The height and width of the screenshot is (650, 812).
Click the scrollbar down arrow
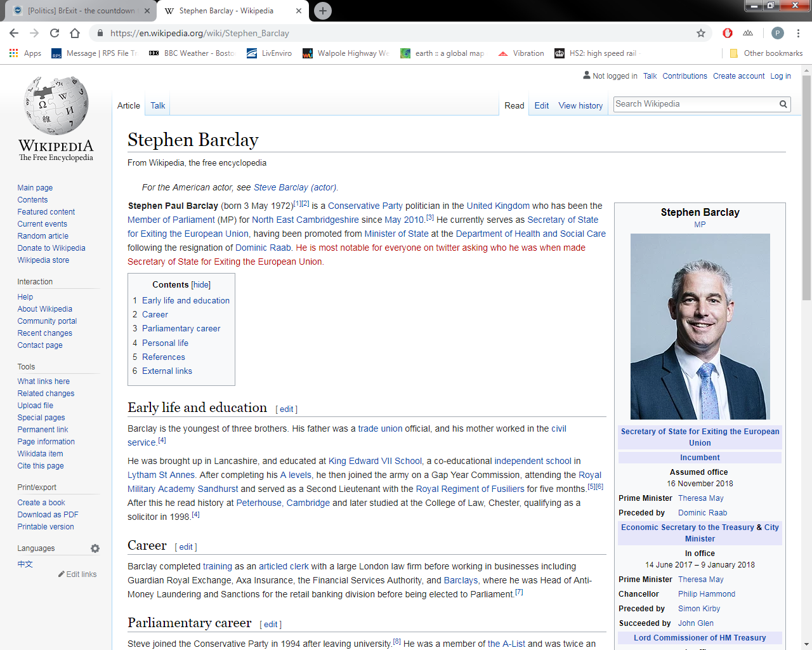[x=806, y=644]
